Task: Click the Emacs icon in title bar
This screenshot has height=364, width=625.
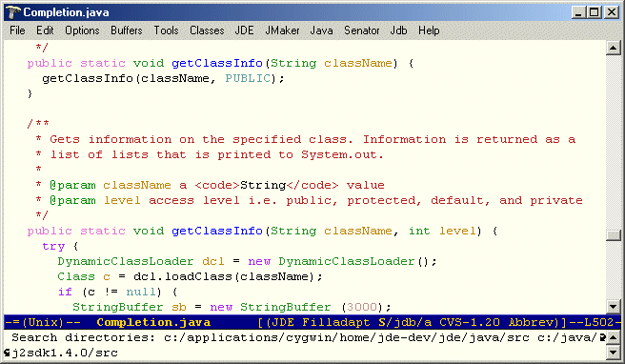Action: [x=13, y=12]
